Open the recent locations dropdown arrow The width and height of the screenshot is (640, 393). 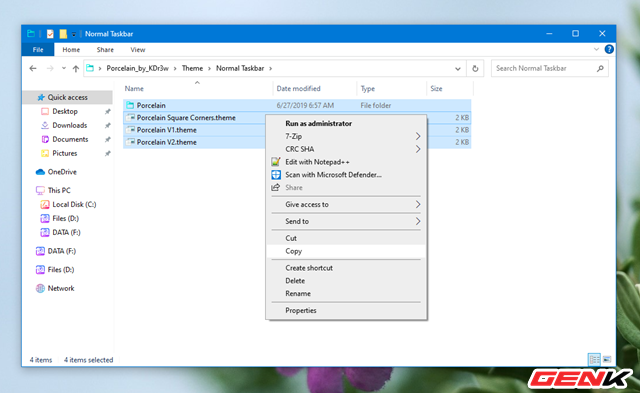64,69
